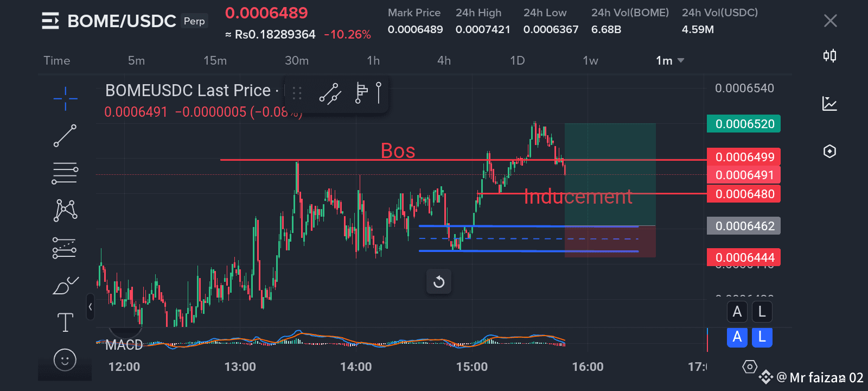Select the trend line drawing tool
This screenshot has width=868, height=391.
tap(65, 136)
